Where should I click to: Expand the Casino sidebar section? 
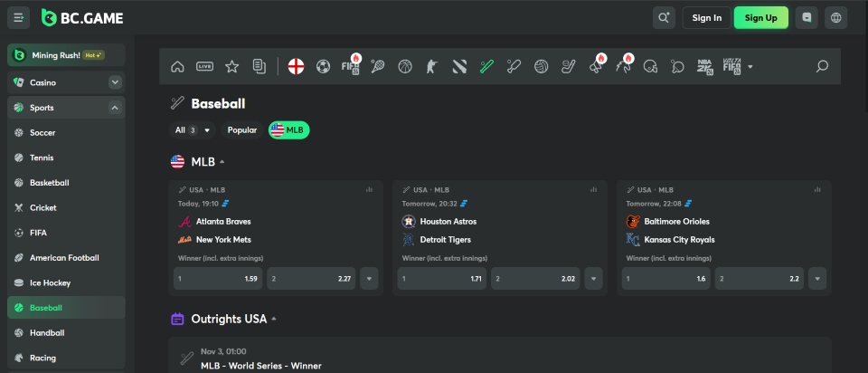(x=115, y=82)
